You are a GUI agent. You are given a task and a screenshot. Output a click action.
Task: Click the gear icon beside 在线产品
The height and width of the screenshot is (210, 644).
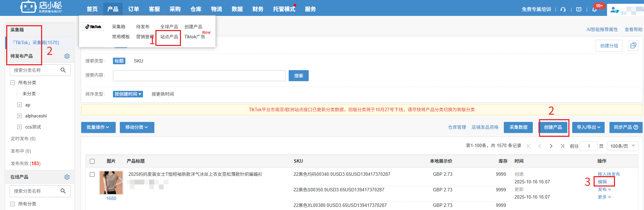point(67,177)
